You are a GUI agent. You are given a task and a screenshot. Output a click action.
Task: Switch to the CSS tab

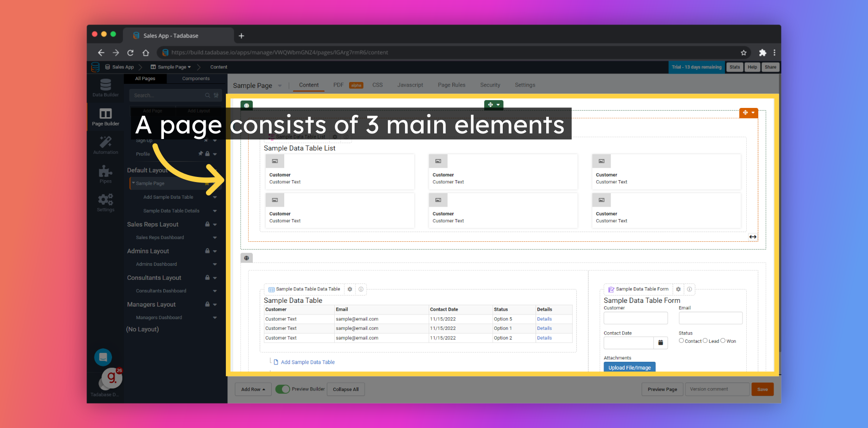coord(378,85)
